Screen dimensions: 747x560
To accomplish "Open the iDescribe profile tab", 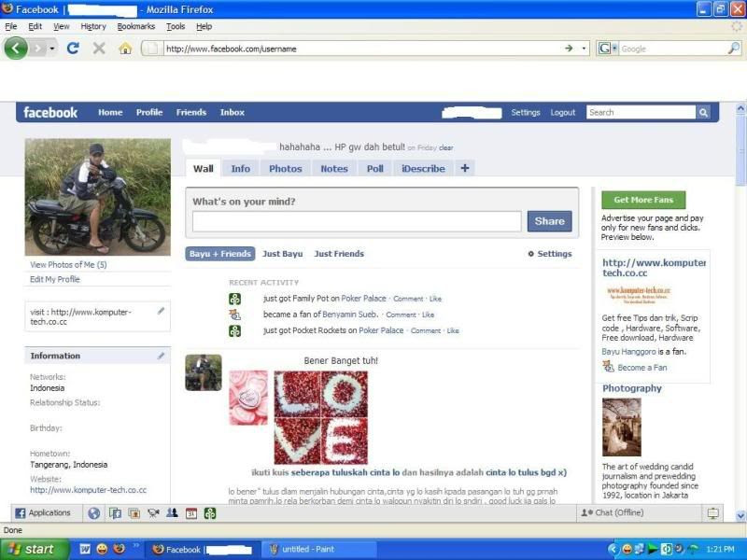I will 423,169.
